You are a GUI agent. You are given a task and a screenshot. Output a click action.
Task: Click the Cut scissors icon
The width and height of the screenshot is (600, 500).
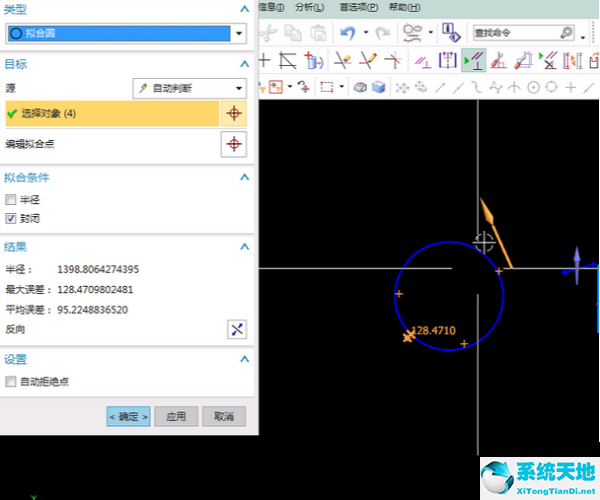(268, 33)
